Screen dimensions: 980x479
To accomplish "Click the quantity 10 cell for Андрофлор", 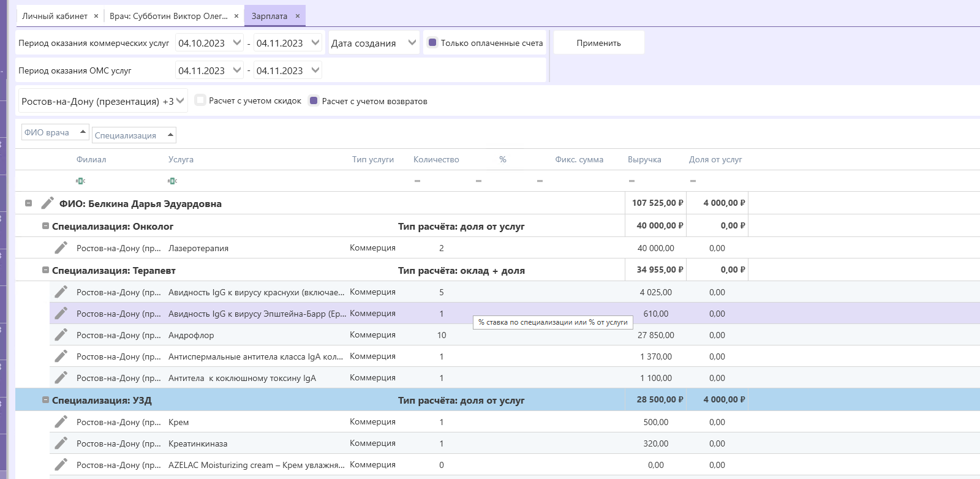I will click(x=442, y=335).
